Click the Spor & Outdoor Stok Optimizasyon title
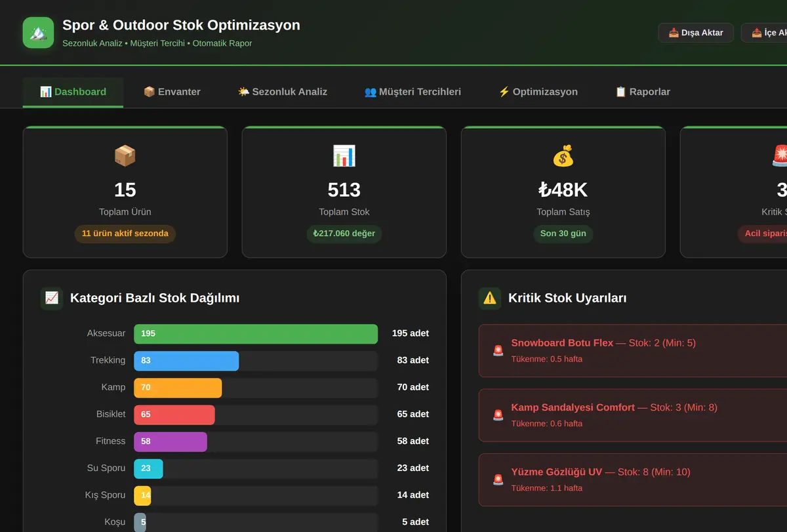This screenshot has height=532, width=787. pyautogui.click(x=181, y=25)
